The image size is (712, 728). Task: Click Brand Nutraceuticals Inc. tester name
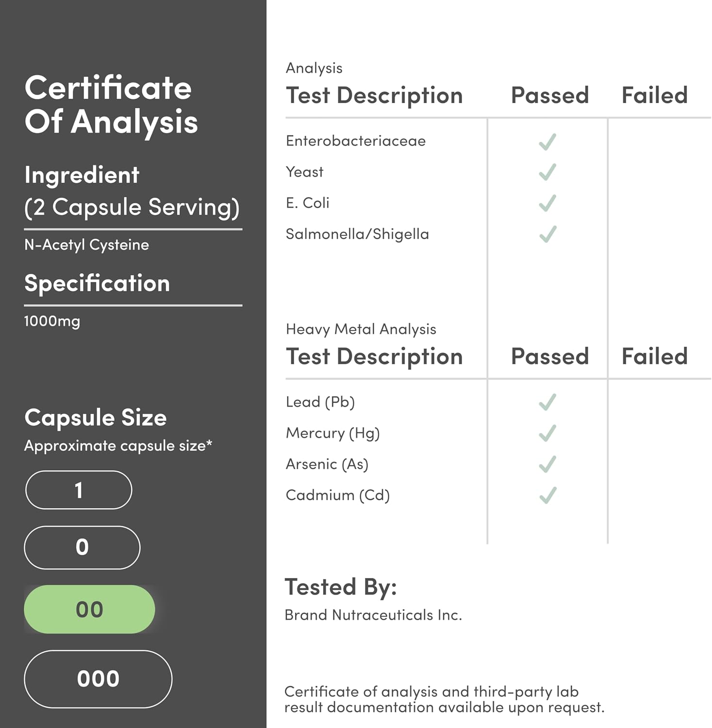373,615
